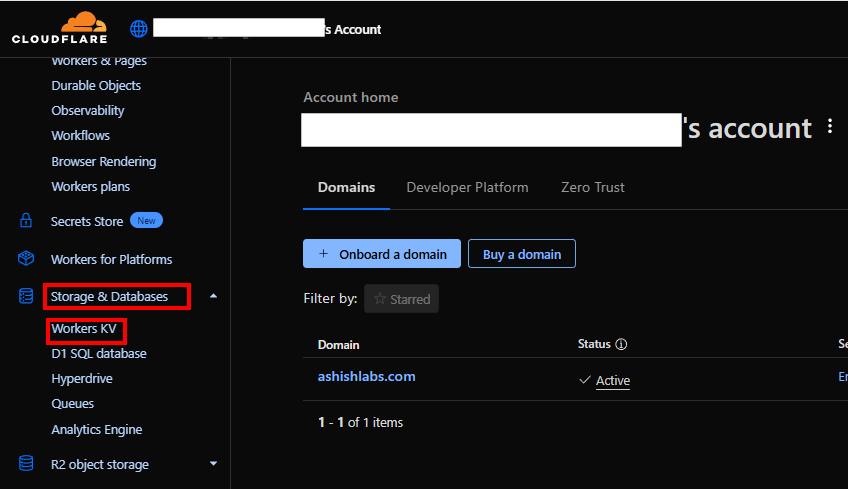Click the globe icon beside account name
The width and height of the screenshot is (848, 489).
click(x=139, y=29)
